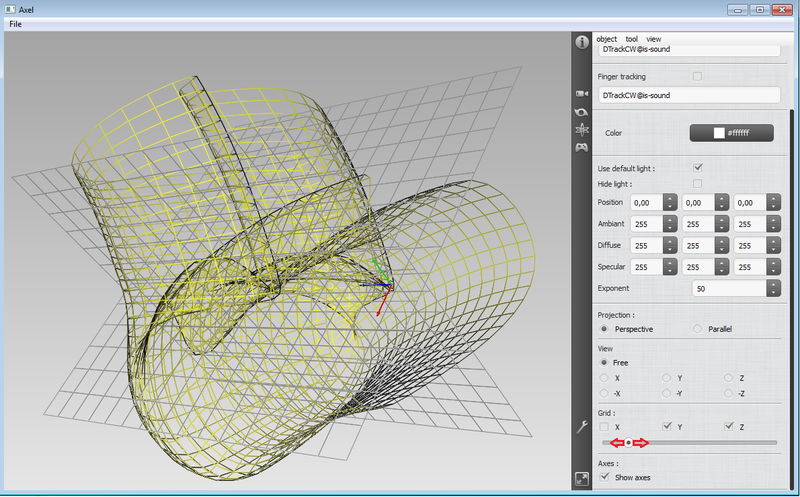
Task: Click the eye view icon in sidebar
Action: [581, 112]
